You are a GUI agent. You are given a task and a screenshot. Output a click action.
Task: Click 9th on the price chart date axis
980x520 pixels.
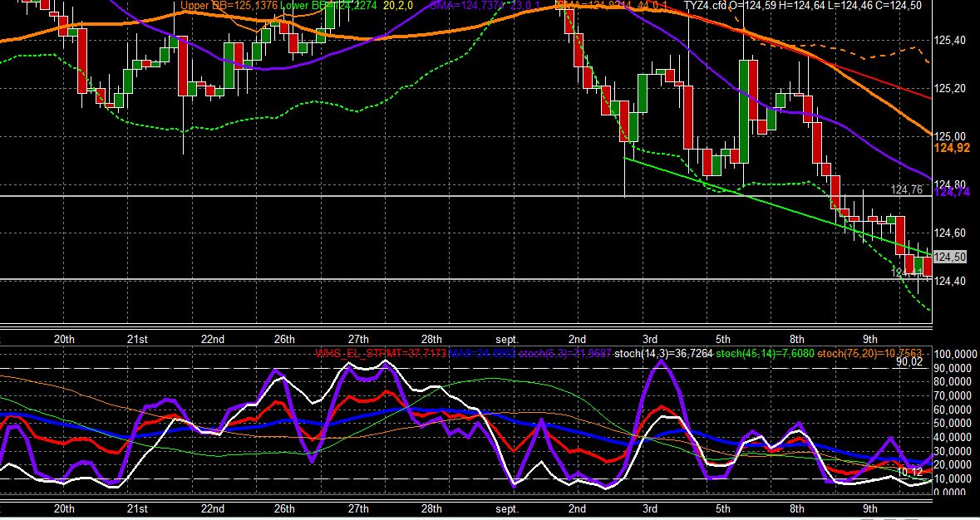(870, 339)
